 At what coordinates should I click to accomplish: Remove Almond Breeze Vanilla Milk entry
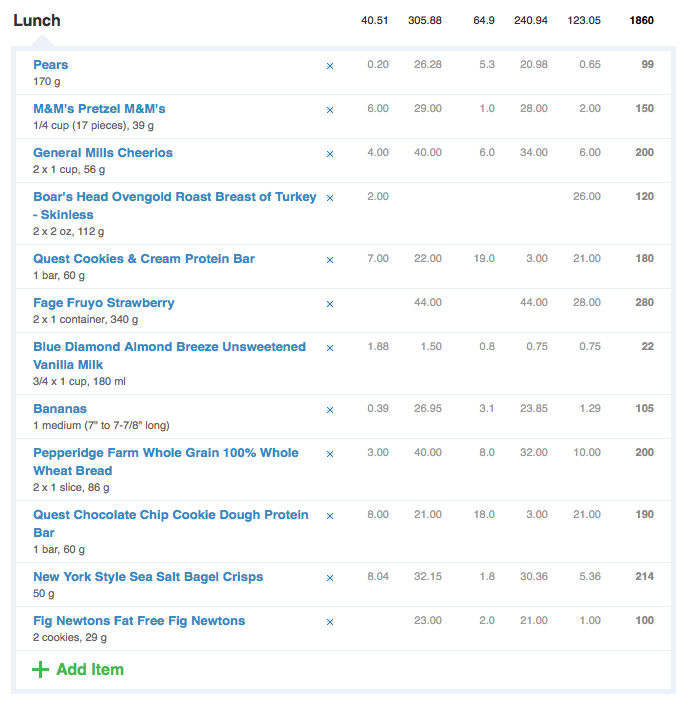pos(329,348)
